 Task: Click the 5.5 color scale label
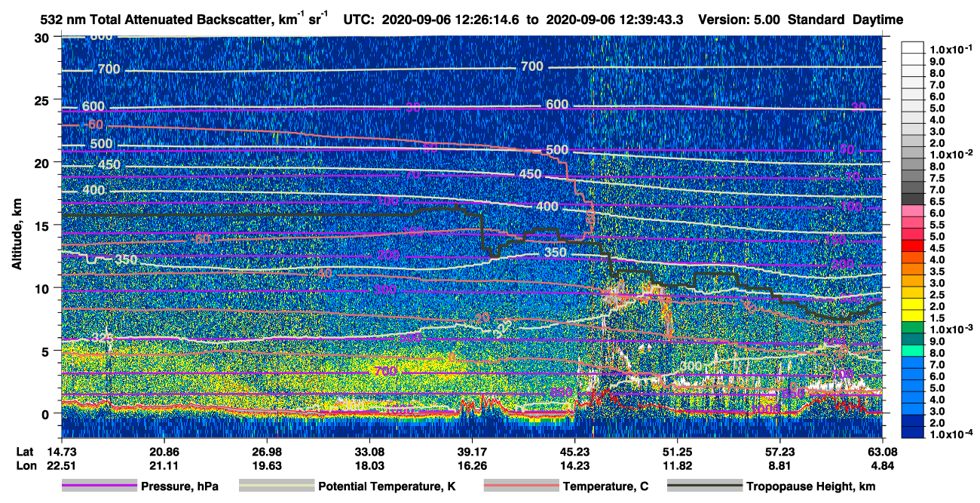pyautogui.click(x=938, y=225)
